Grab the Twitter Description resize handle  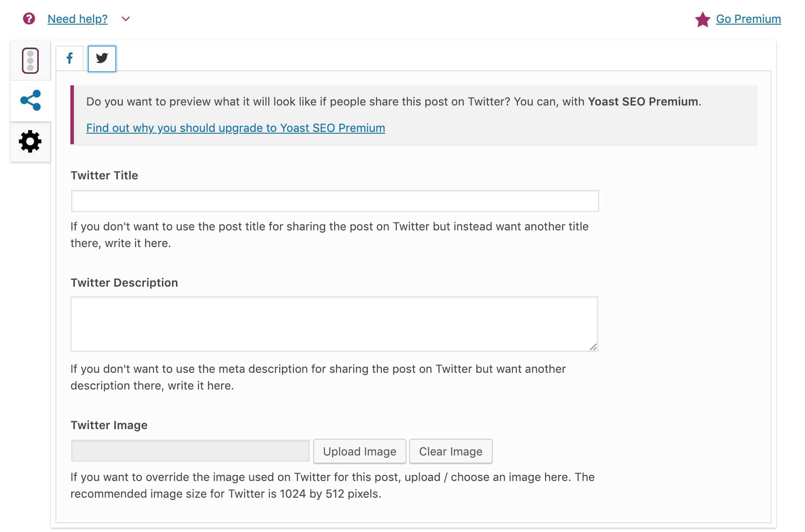point(593,347)
